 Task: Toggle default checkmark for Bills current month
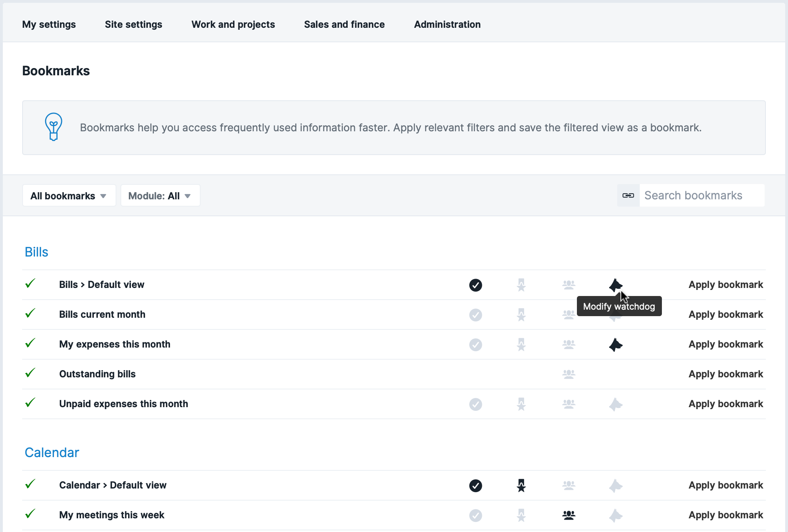tap(475, 315)
